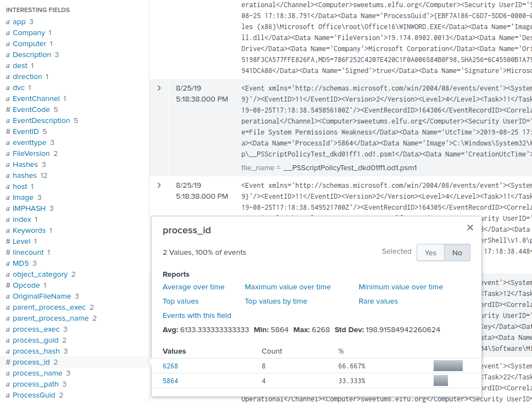The height and width of the screenshot is (403, 532).
Task: Open the EventChannel field details
Action: coord(36,99)
